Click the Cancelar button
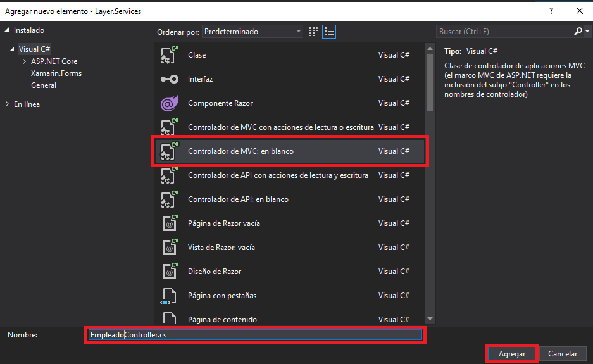593x364 pixels. coord(563,354)
